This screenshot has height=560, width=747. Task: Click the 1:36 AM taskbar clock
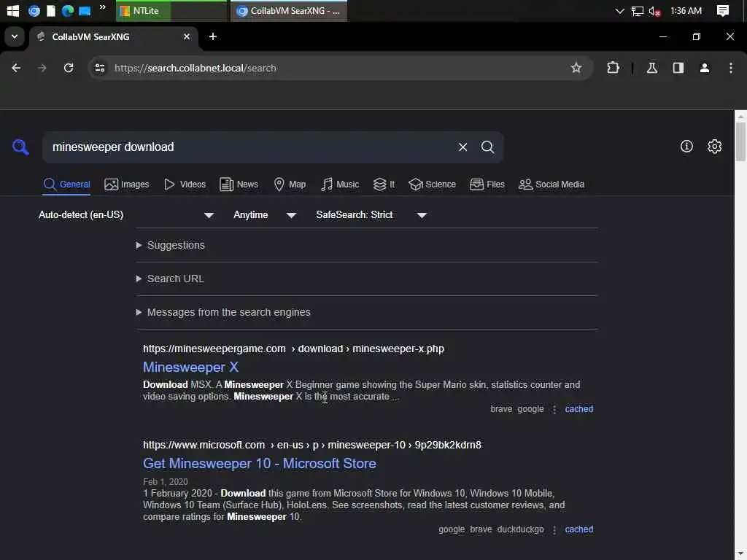[686, 10]
